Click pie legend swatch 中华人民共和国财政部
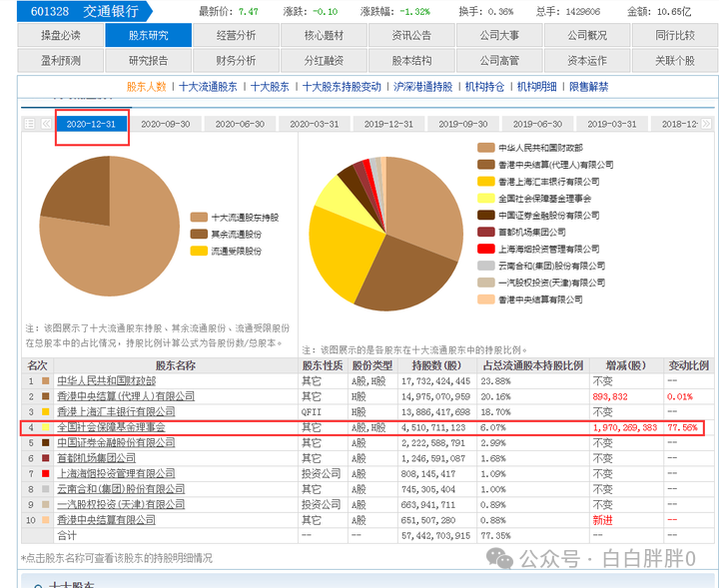 point(486,148)
